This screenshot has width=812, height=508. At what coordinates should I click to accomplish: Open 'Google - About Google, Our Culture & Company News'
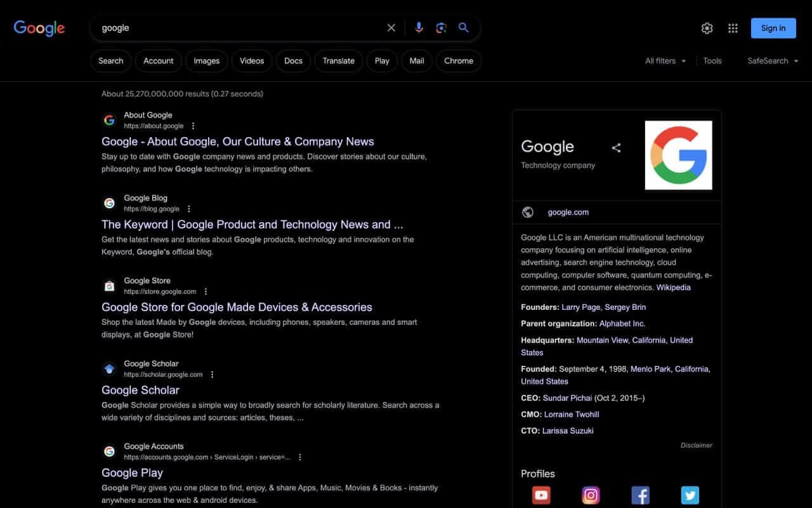point(238,142)
